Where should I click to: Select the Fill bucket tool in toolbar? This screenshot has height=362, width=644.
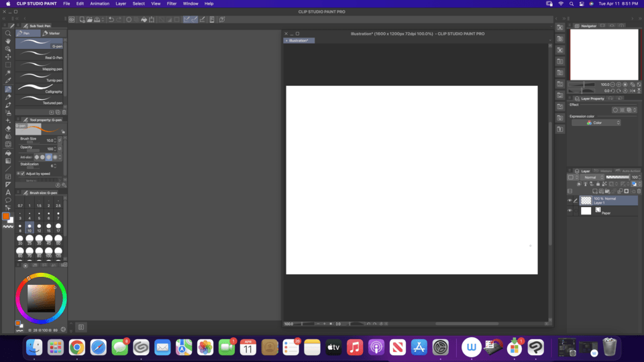pyautogui.click(x=8, y=153)
